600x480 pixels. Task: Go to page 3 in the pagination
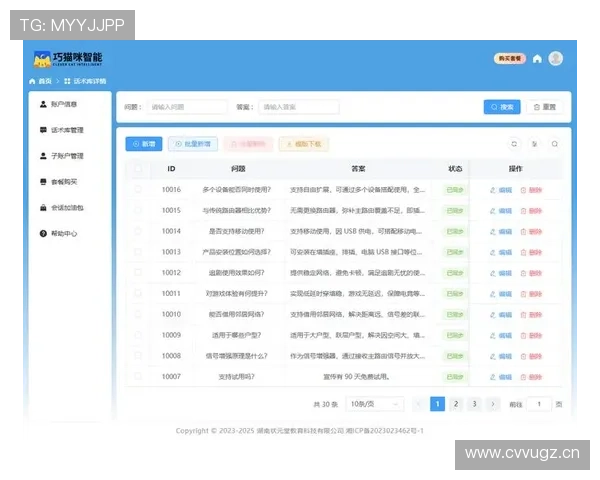click(x=474, y=404)
